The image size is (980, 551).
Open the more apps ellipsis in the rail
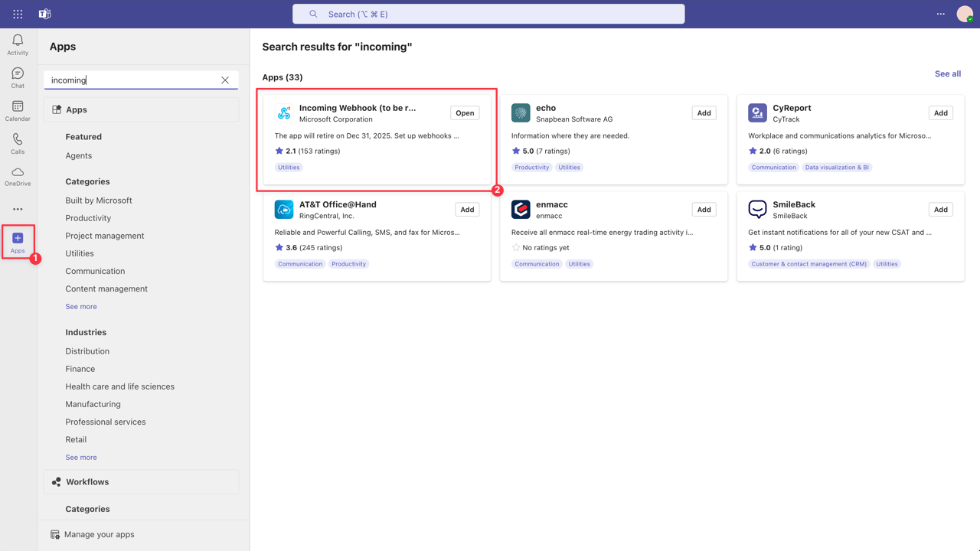[17, 208]
